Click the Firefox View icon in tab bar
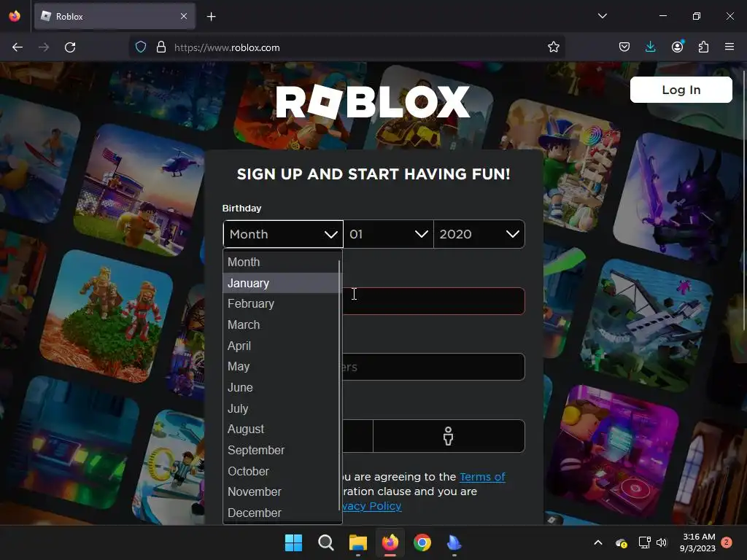 [x=15, y=16]
